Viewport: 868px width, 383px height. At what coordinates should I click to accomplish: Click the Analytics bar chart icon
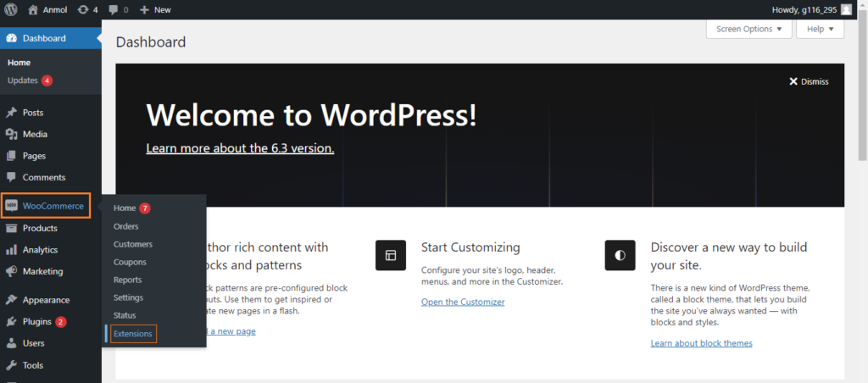(x=11, y=250)
